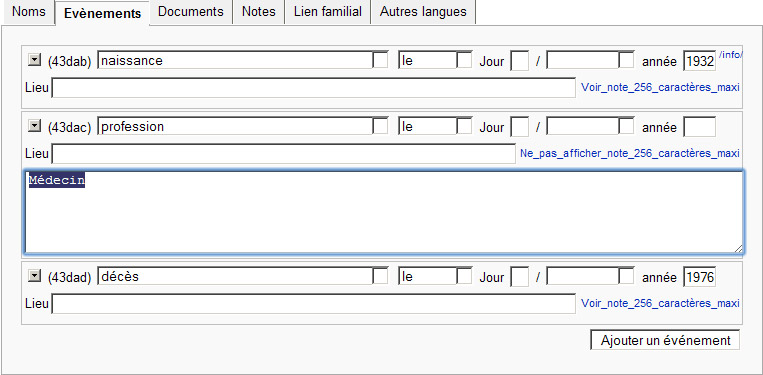Open the Autres langues tab
This screenshot has width=763, height=375.
click(x=423, y=12)
